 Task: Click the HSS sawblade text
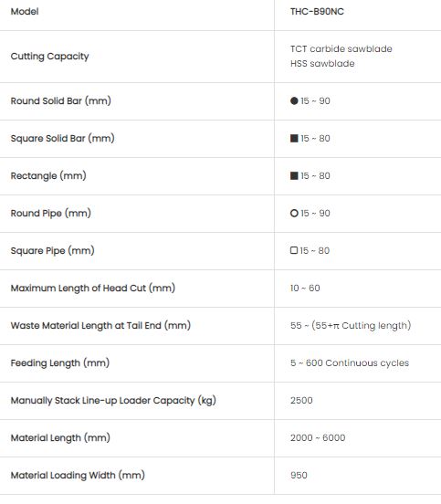coord(322,64)
